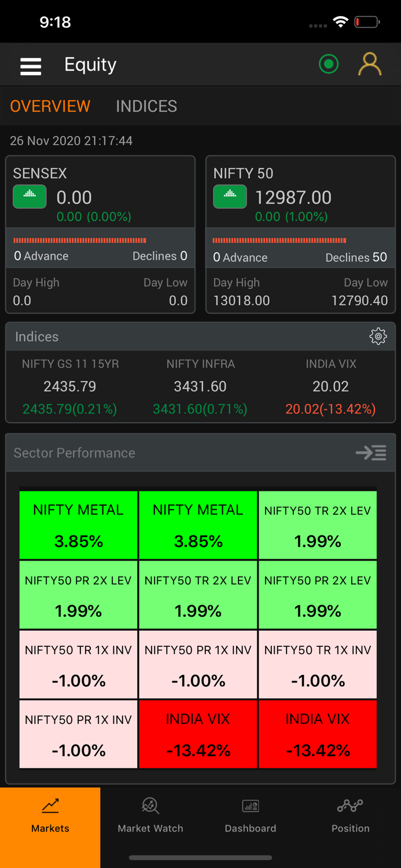Open the user profile icon
Viewport: 401px width, 868px height.
pyautogui.click(x=370, y=64)
